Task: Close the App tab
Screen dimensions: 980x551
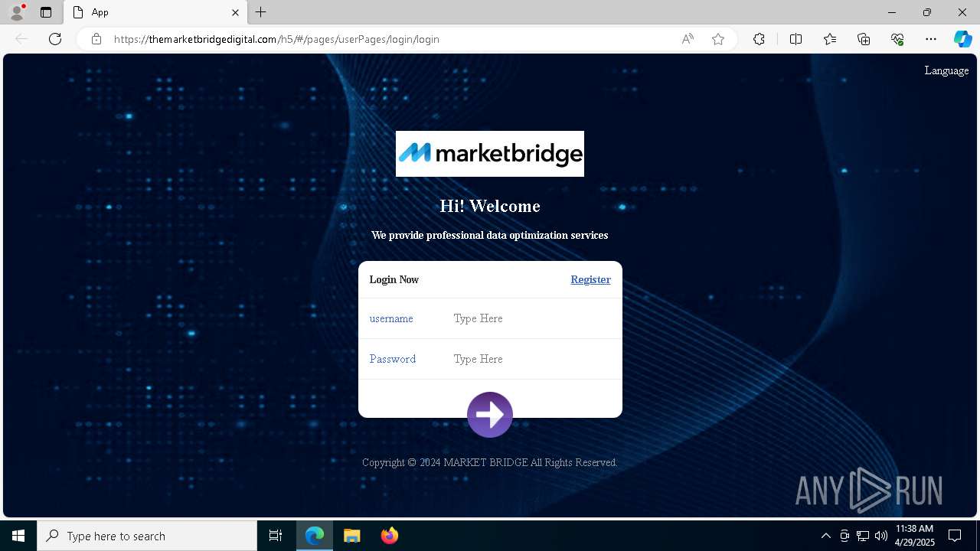Action: (235, 12)
